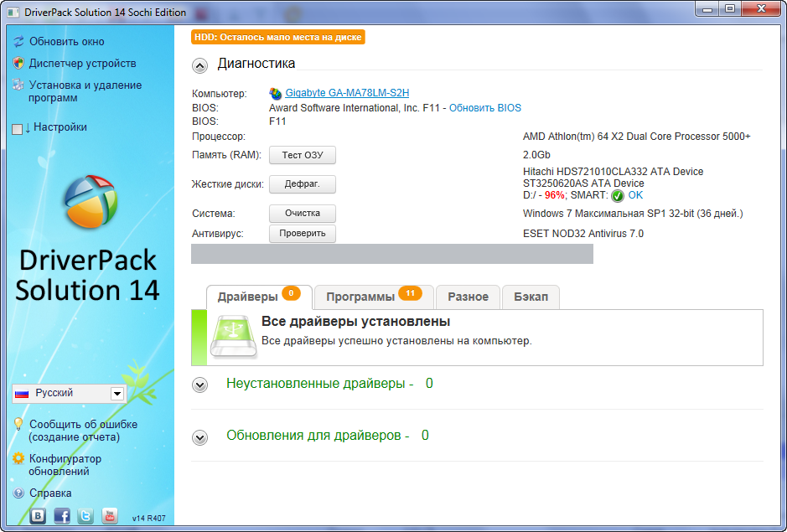Open the Справка link
This screenshot has height=532, width=787.
point(50,493)
